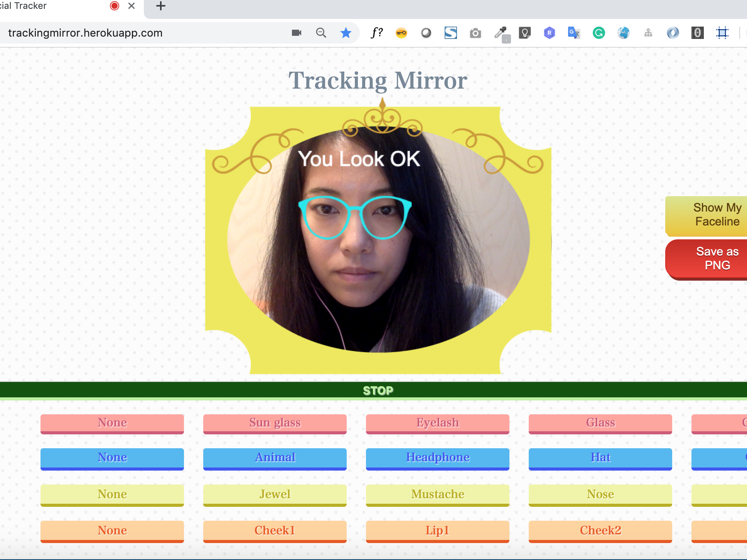This screenshot has height=560, width=747.
Task: Select None in the orange makeup row
Action: pyautogui.click(x=112, y=531)
